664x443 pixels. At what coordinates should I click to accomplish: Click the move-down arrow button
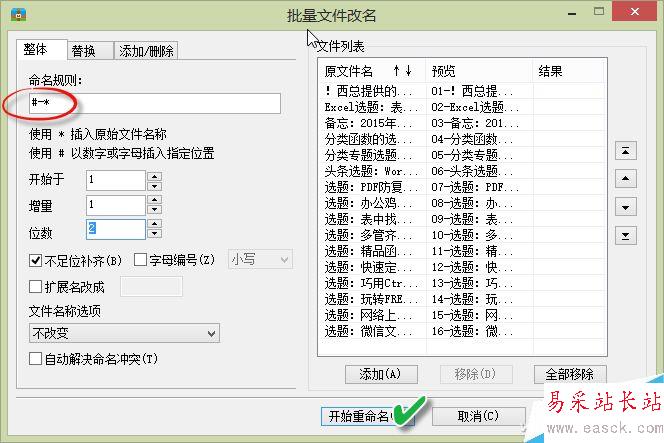click(x=626, y=207)
